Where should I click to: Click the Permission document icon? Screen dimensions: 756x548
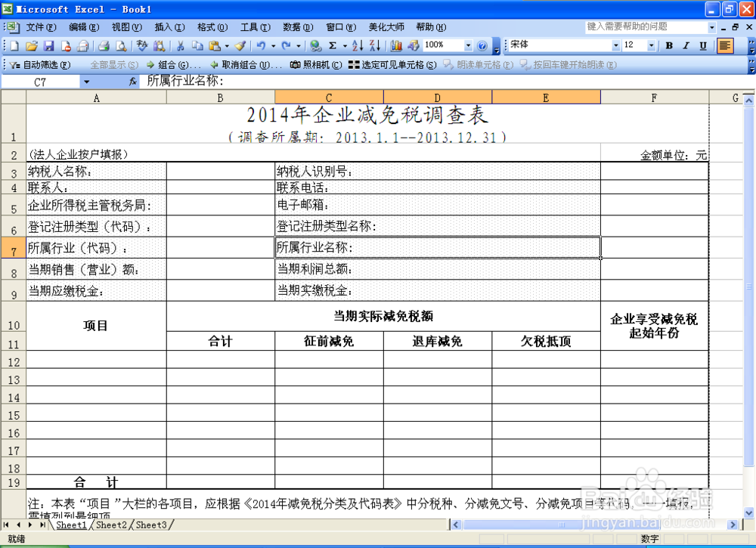click(66, 46)
